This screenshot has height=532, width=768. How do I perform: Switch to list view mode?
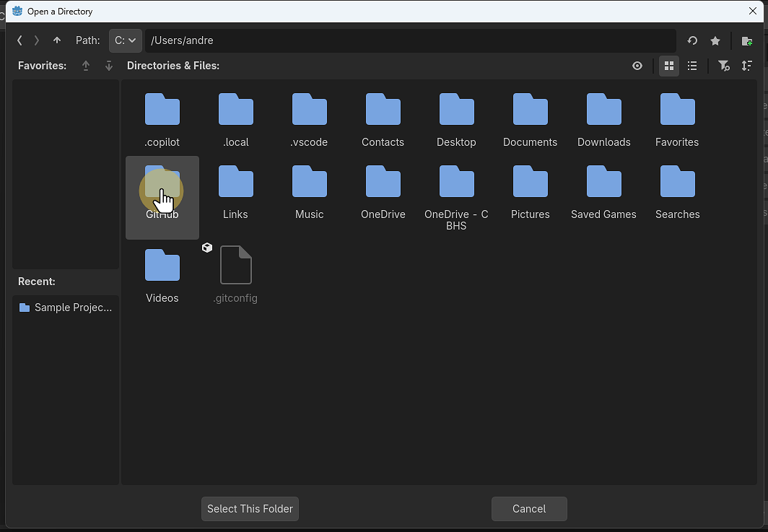tap(691, 66)
